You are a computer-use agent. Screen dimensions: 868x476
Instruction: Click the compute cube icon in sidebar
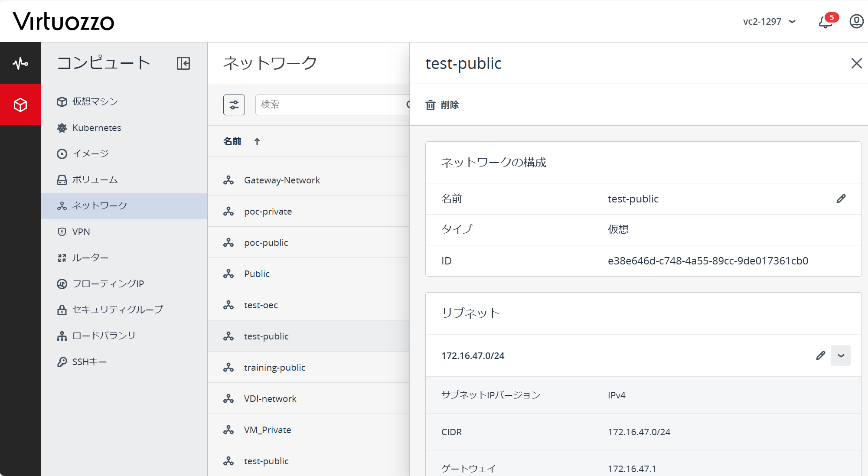(20, 105)
